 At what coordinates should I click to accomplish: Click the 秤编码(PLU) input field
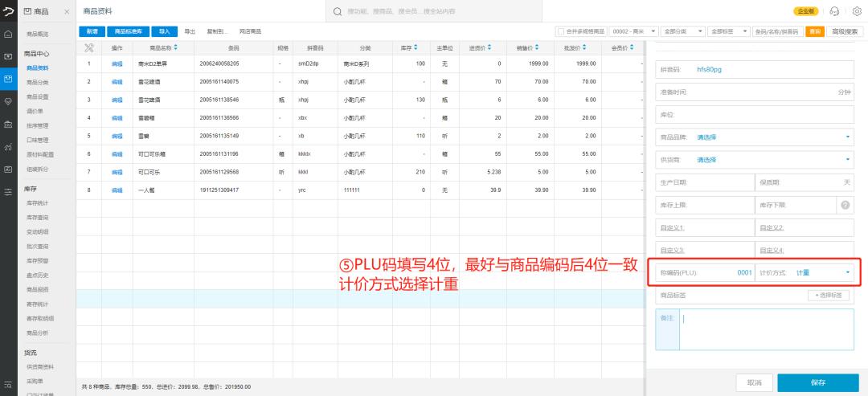[705, 272]
